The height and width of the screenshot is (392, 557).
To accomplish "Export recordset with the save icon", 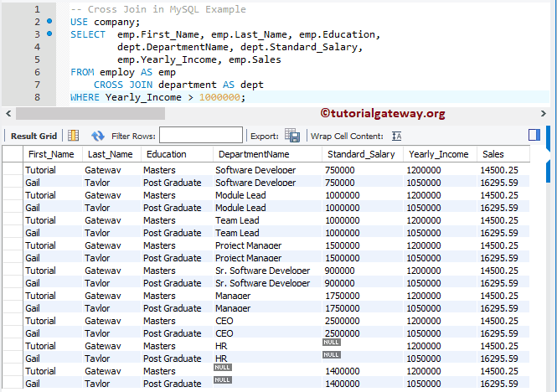I will point(292,136).
